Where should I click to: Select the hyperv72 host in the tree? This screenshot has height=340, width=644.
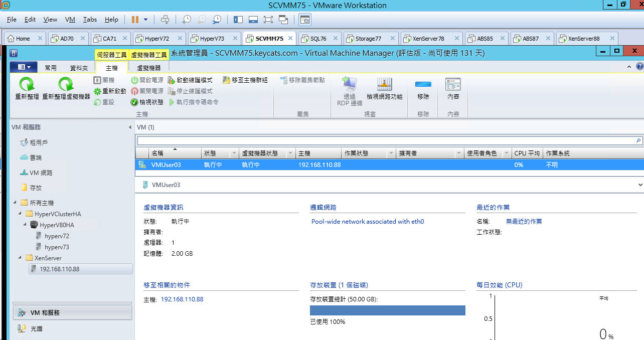point(57,236)
